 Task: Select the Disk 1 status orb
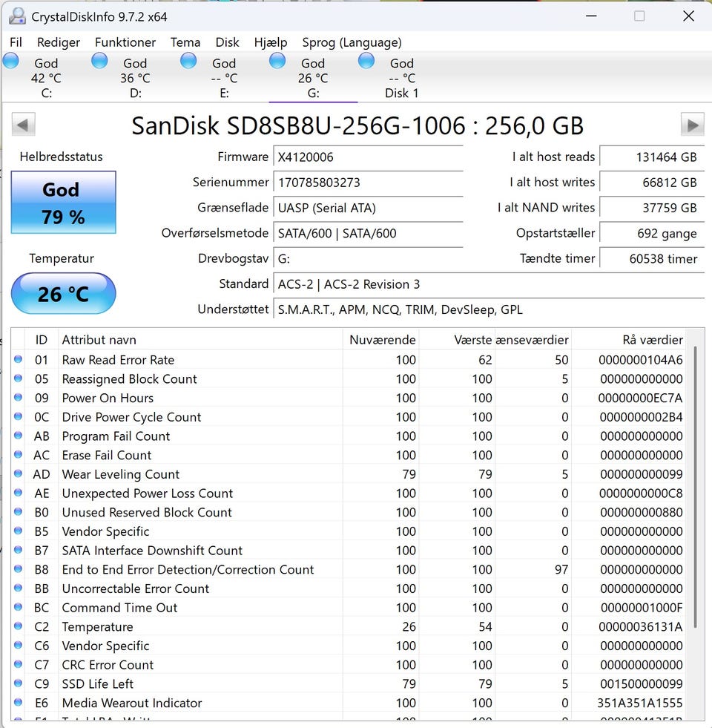click(366, 61)
